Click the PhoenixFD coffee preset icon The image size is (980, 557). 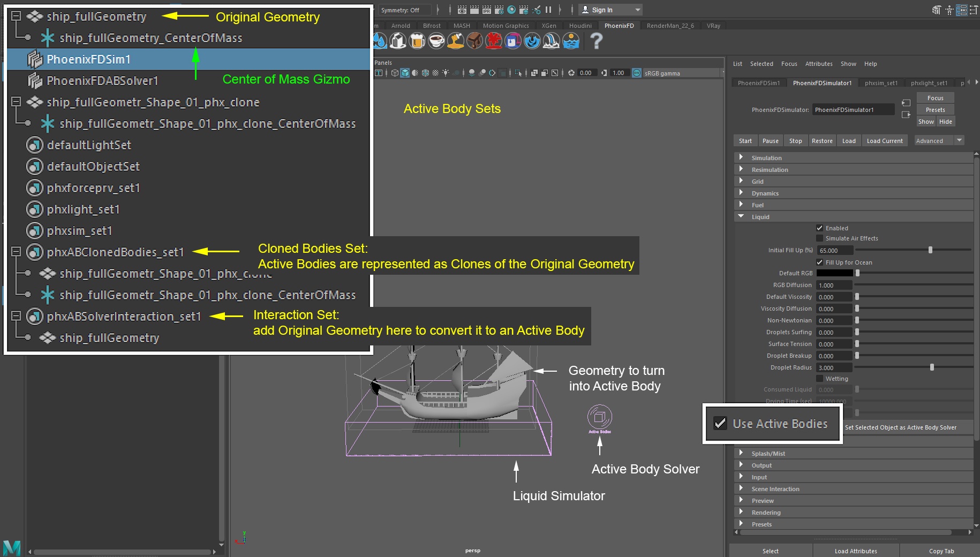436,41
